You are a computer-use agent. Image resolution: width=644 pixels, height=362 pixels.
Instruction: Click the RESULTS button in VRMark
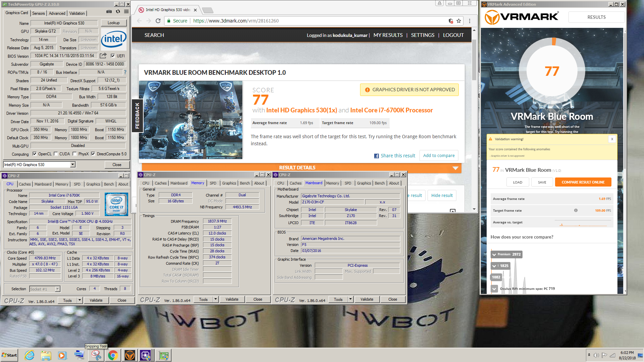tap(596, 17)
